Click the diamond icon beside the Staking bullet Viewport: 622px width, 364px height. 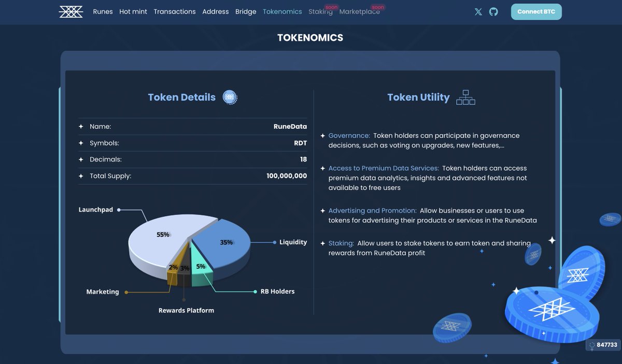322,243
